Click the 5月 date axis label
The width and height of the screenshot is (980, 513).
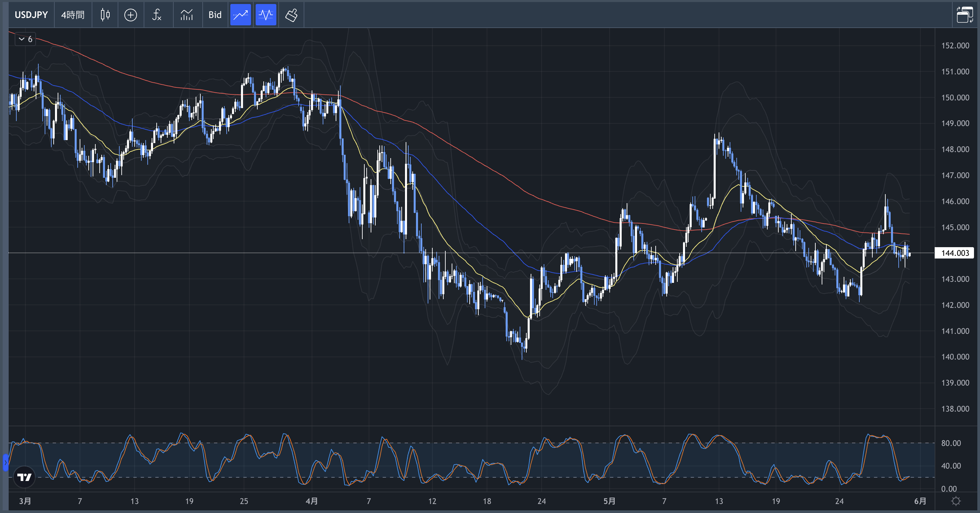click(609, 501)
